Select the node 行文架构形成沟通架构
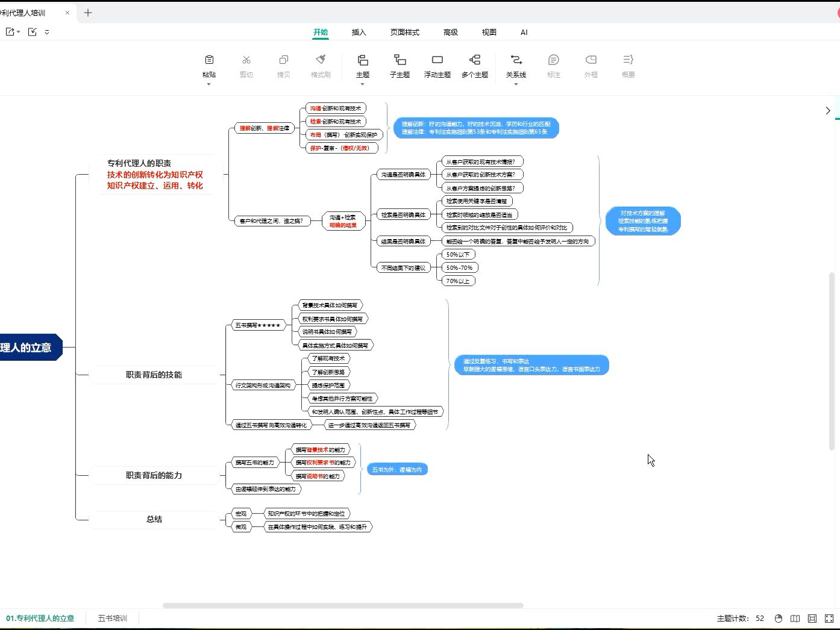The height and width of the screenshot is (630, 840). click(263, 385)
